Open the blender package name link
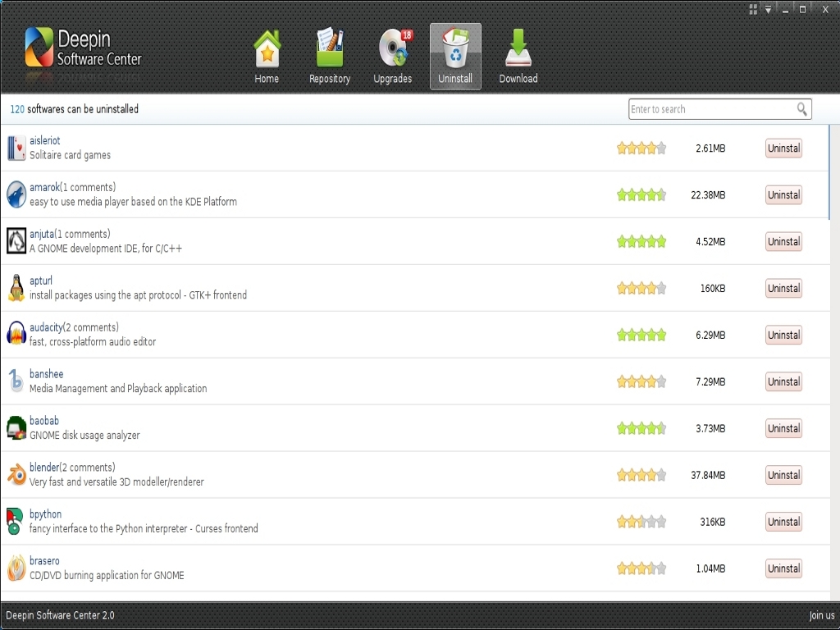 coord(44,467)
